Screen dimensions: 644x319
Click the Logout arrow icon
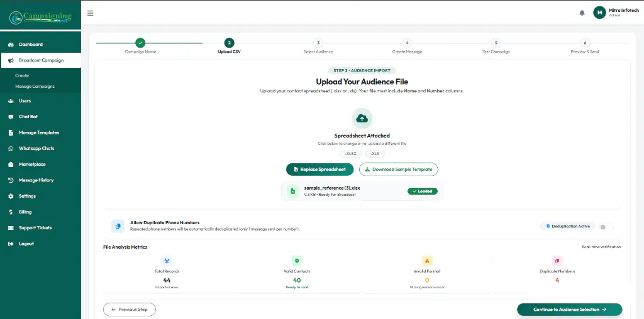click(11, 244)
